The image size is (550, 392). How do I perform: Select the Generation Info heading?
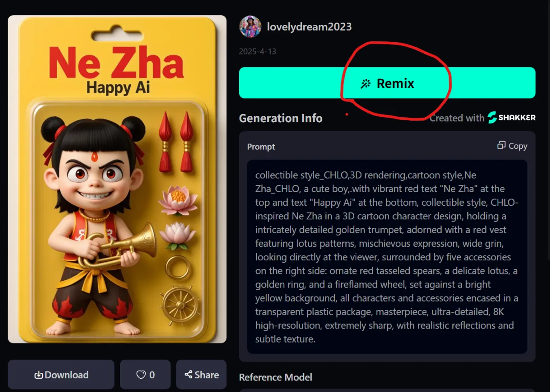coord(281,118)
